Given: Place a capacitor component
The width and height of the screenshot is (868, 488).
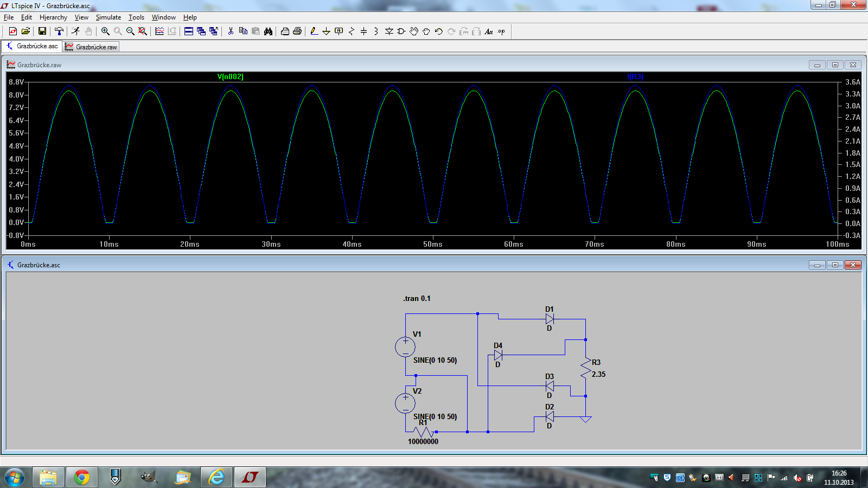Looking at the screenshot, I should [364, 31].
